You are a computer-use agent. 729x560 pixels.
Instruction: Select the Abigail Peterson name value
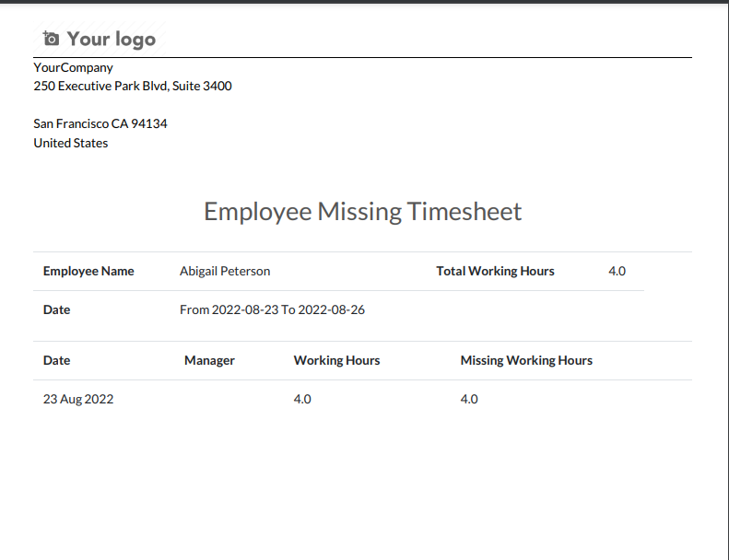click(225, 271)
